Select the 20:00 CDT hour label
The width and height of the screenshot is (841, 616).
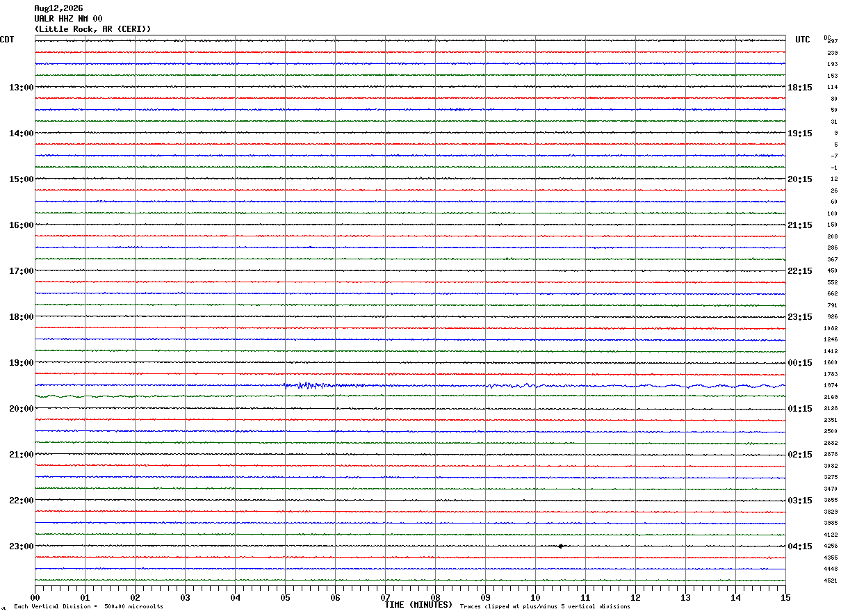21,409
